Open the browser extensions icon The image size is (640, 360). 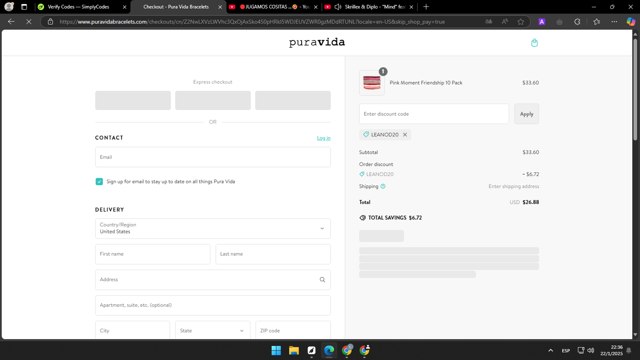tap(577, 22)
